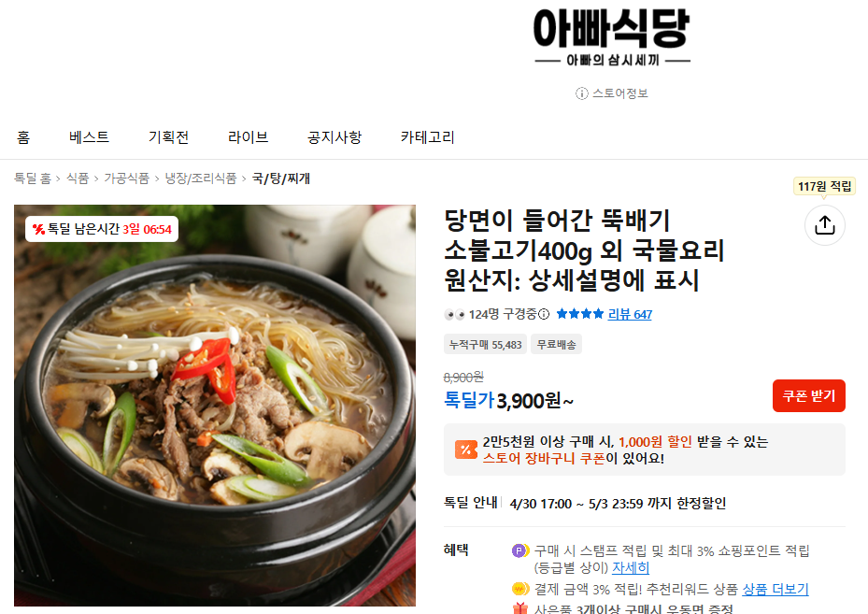Click the 아빠식당 store logo
Image resolution: width=868 pixels, height=614 pixels.
pos(612,37)
